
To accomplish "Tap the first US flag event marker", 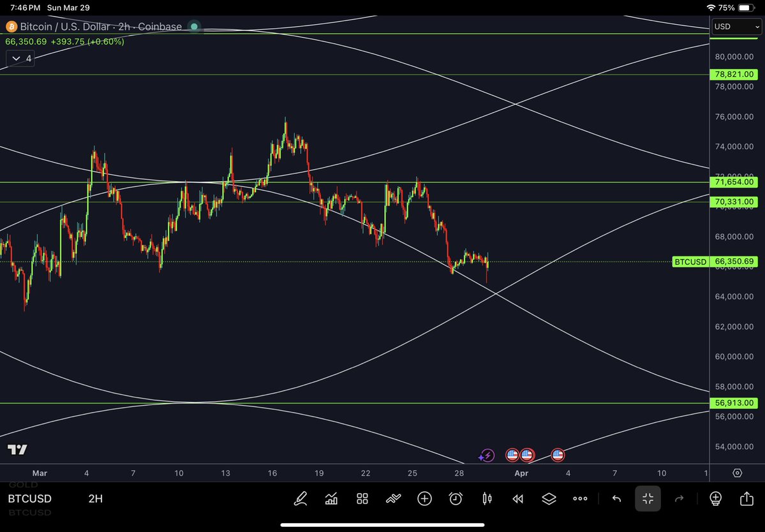I will [512, 455].
